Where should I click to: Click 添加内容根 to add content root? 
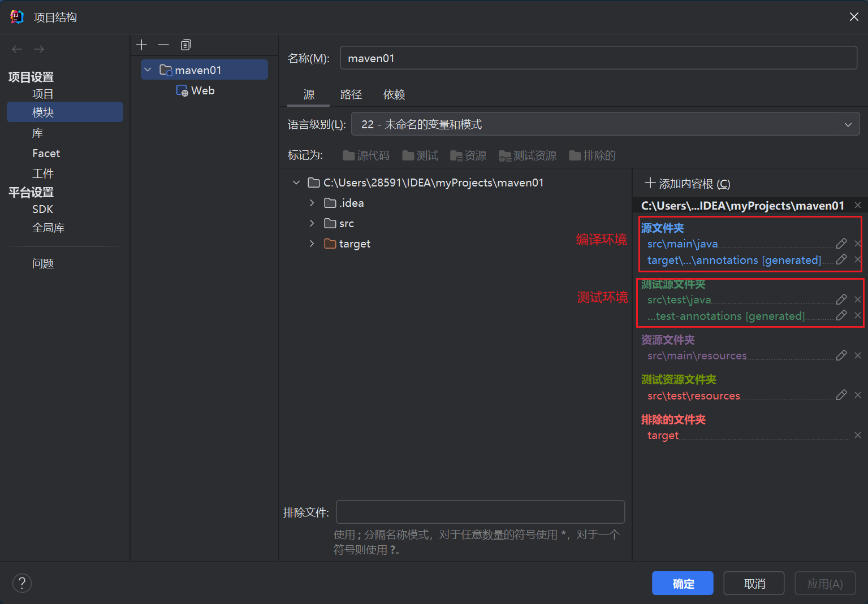point(688,184)
